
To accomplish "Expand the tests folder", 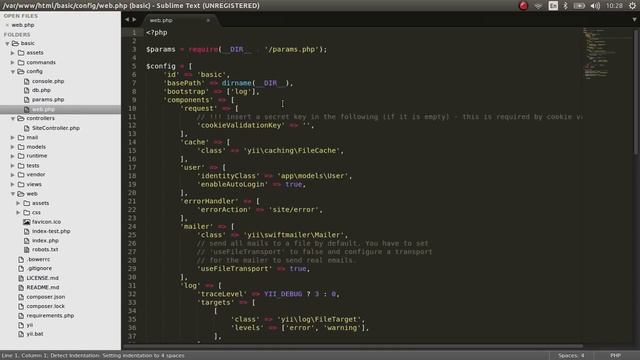I will pos(13,166).
